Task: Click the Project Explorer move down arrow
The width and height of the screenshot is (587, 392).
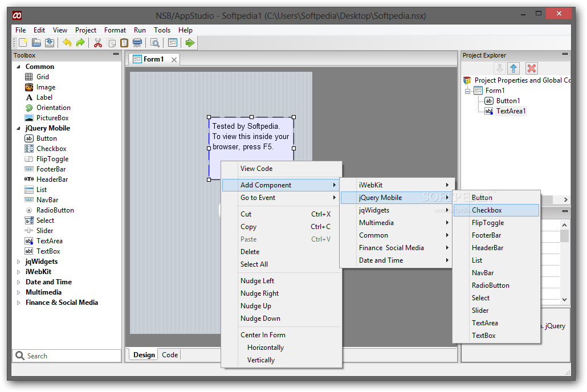Action: (499, 68)
